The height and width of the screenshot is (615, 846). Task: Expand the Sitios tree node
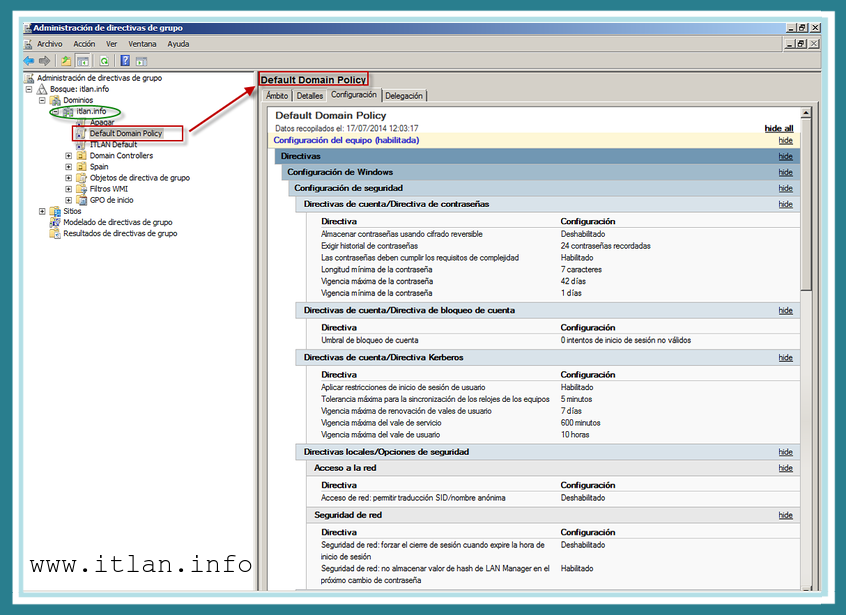42,211
